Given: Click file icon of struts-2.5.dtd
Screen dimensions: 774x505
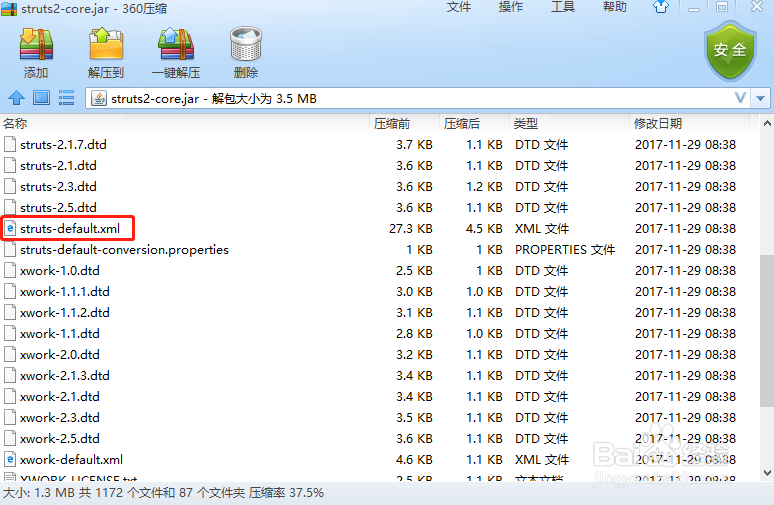Looking at the screenshot, I should 9,208.
